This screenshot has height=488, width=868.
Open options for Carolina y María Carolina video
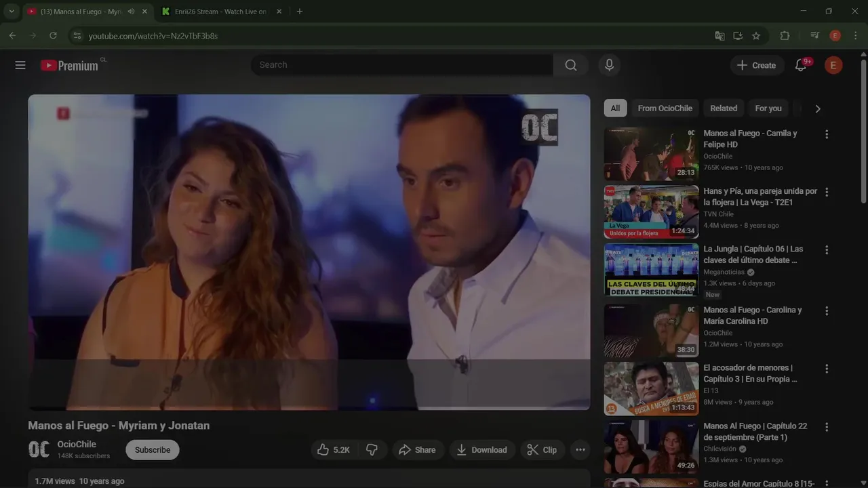tap(826, 311)
